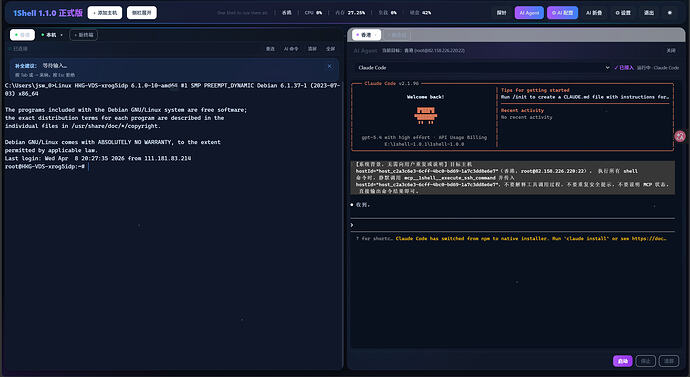Click the round pink floating icon at right edge
690x377 pixels.
tap(680, 136)
